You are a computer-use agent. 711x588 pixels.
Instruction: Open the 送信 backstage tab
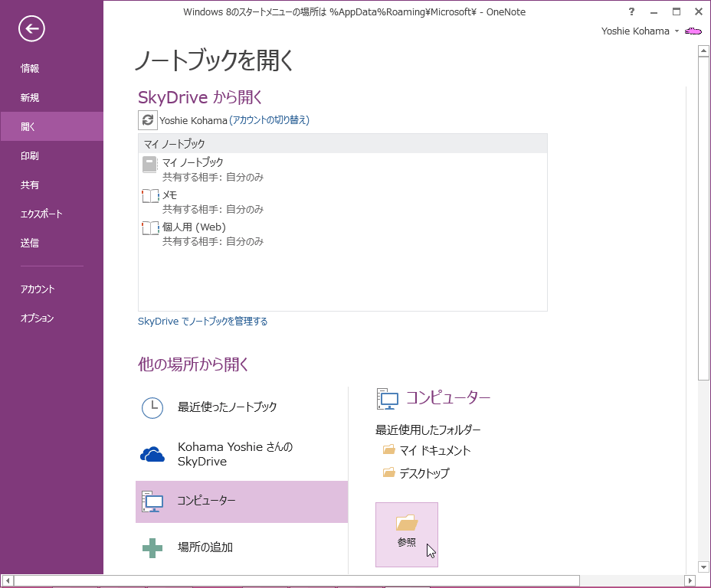(x=51, y=243)
